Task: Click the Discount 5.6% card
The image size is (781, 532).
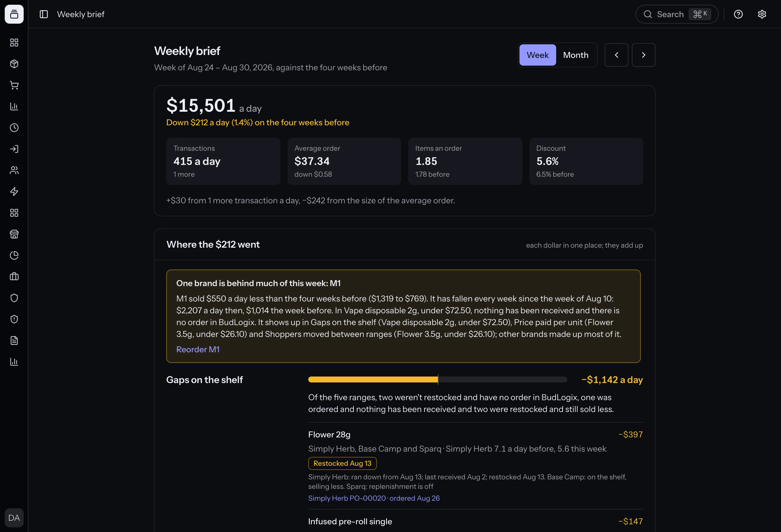Action: 586,161
